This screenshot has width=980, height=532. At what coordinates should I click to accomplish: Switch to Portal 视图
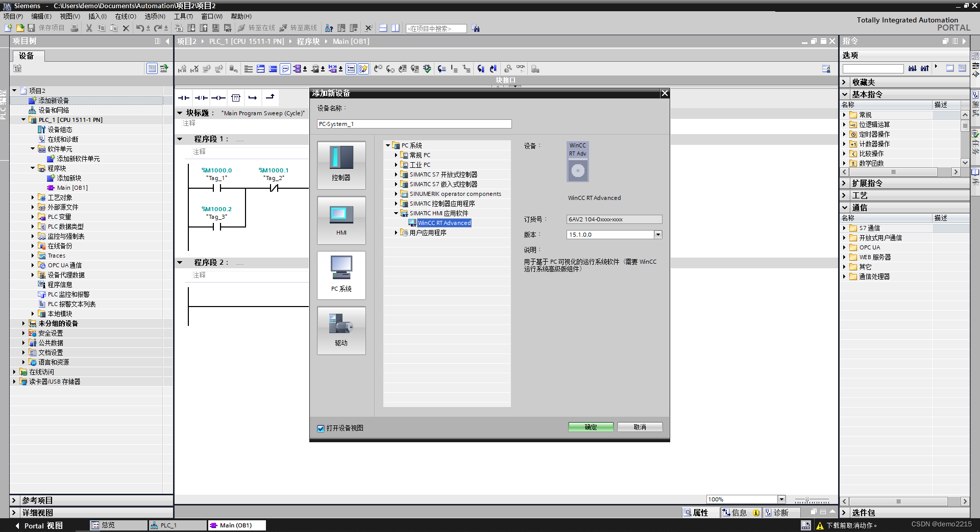pyautogui.click(x=39, y=525)
